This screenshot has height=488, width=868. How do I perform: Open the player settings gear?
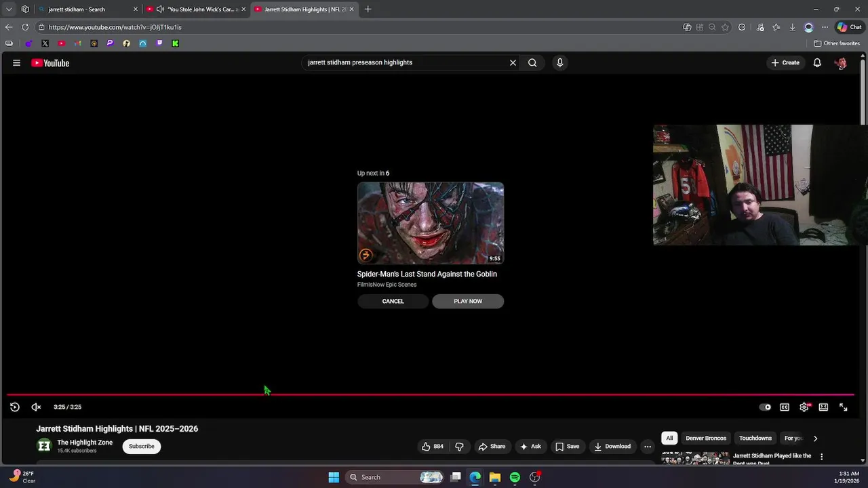coord(804,407)
